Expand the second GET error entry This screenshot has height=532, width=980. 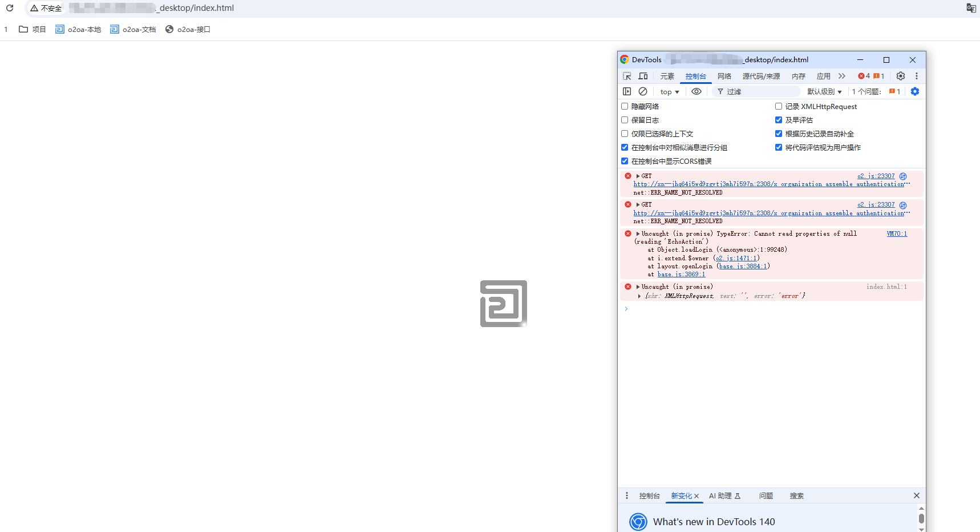(638, 204)
